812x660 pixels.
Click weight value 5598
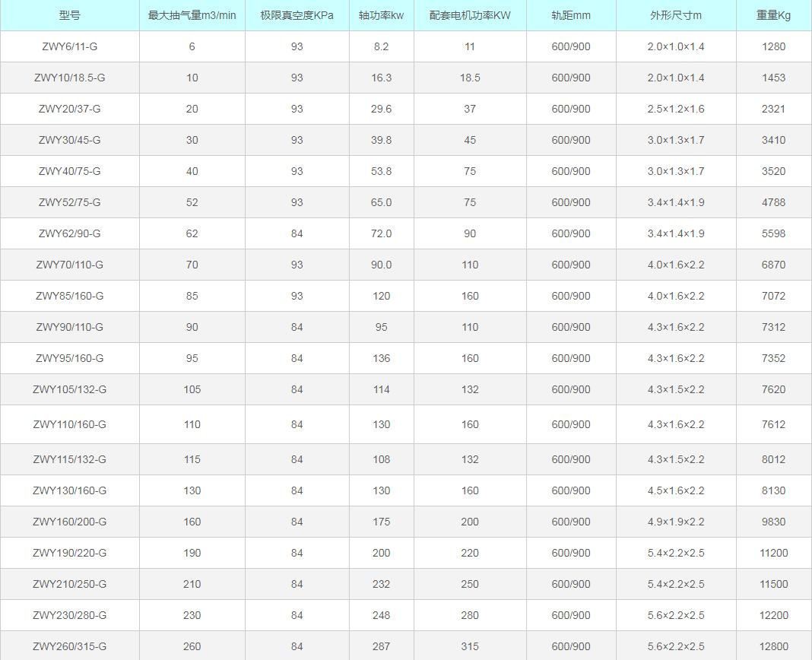coord(773,233)
